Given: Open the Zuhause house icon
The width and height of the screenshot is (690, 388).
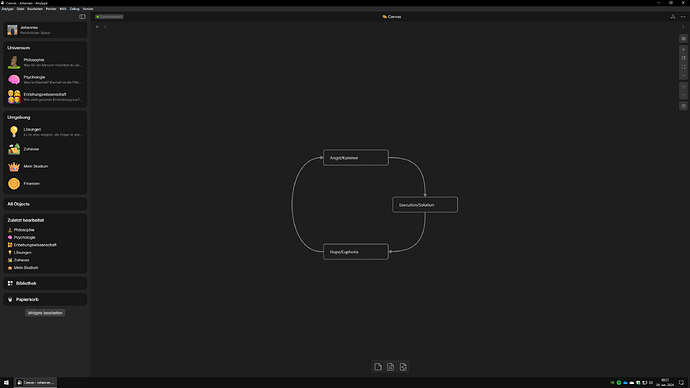Looking at the screenshot, I should (14, 149).
